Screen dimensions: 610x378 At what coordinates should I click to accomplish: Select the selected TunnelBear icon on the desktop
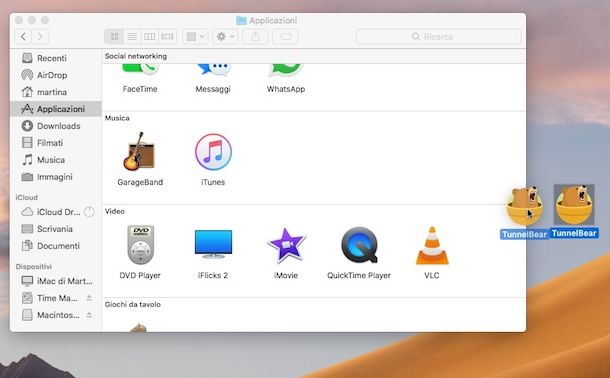click(574, 205)
